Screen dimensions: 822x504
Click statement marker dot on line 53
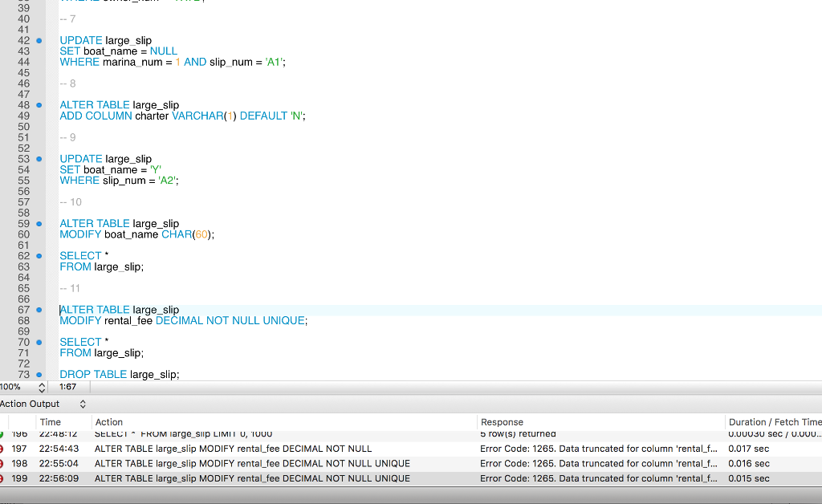[39, 159]
